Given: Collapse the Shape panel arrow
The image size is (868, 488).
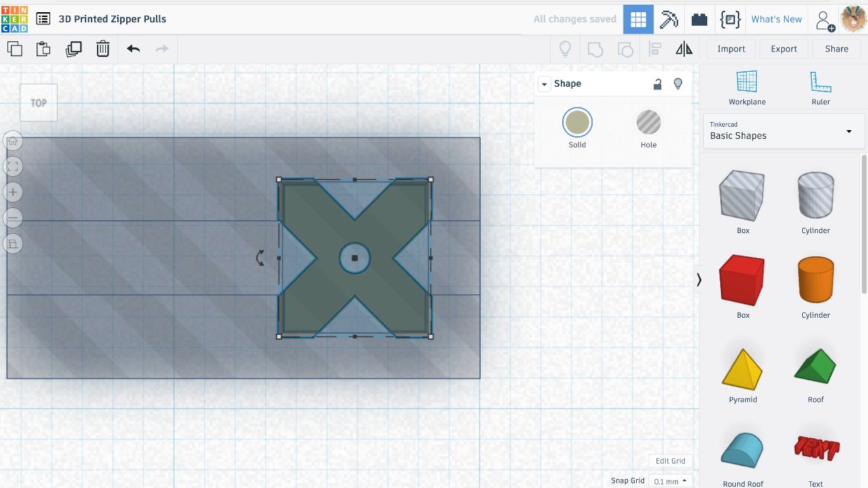Looking at the screenshot, I should [544, 84].
